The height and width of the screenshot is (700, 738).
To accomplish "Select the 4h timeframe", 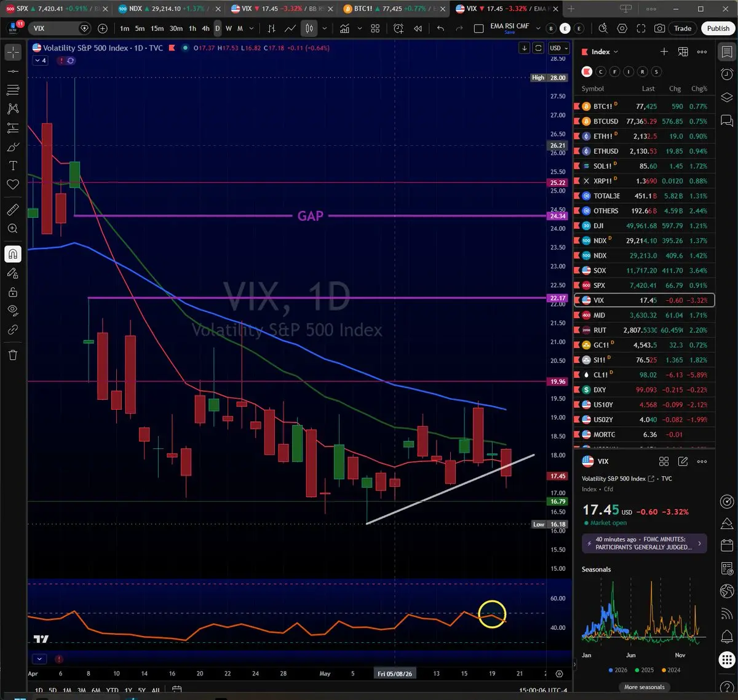I will point(206,28).
